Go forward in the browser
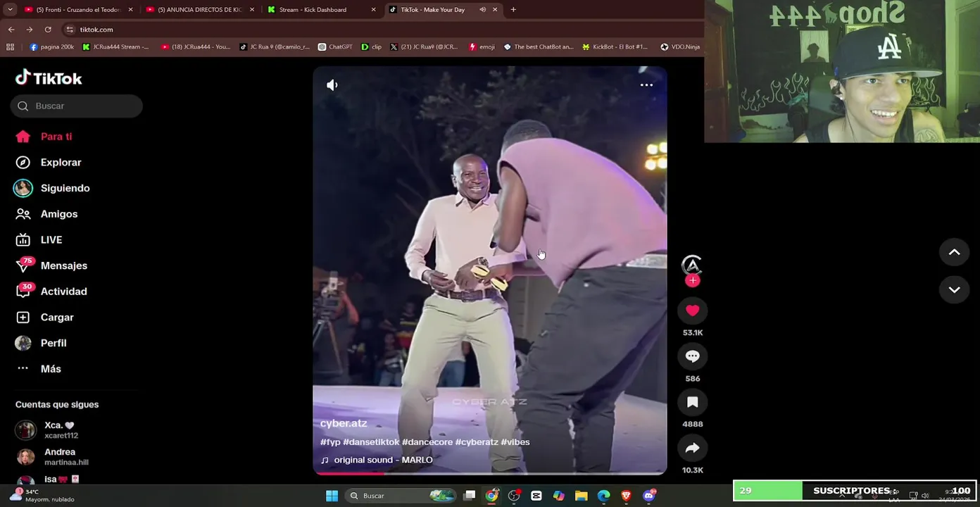This screenshot has height=507, width=980. pos(30,30)
